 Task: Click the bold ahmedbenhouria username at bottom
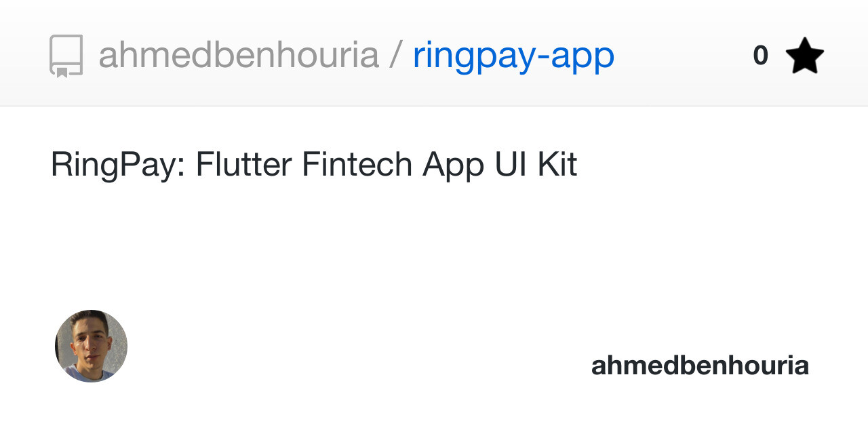pos(700,365)
